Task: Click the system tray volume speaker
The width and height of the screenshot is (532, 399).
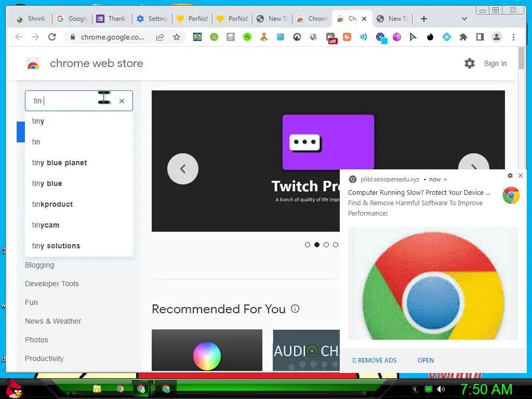Action: click(x=441, y=389)
